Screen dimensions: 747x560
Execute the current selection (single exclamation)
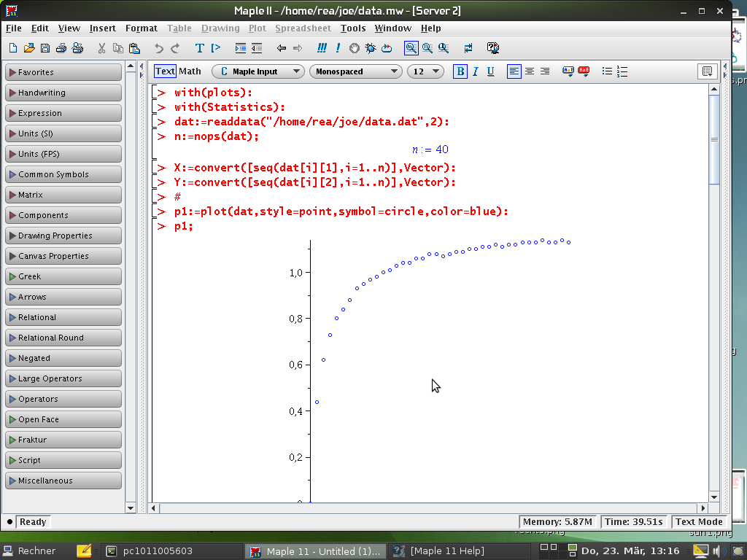(338, 48)
